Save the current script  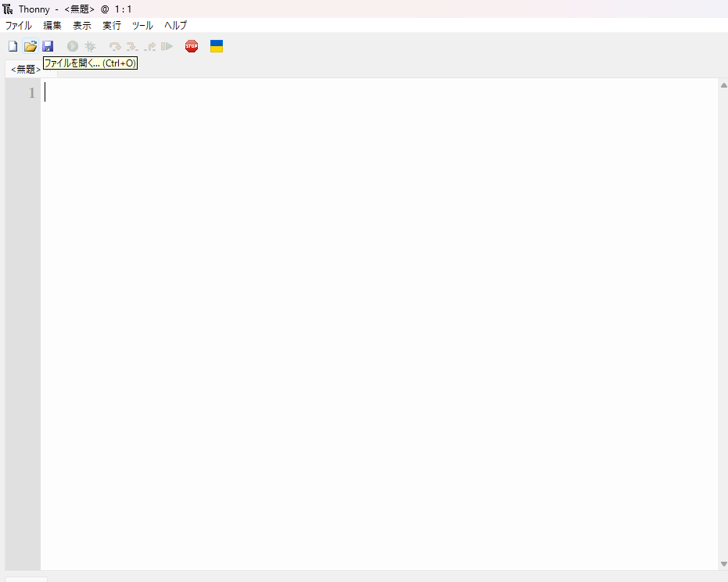48,46
